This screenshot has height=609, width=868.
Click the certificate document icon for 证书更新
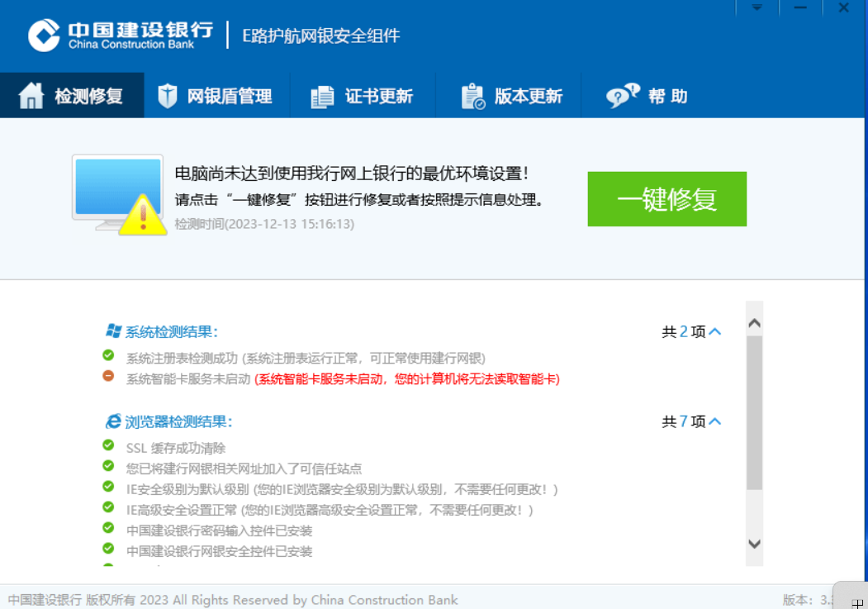point(321,97)
